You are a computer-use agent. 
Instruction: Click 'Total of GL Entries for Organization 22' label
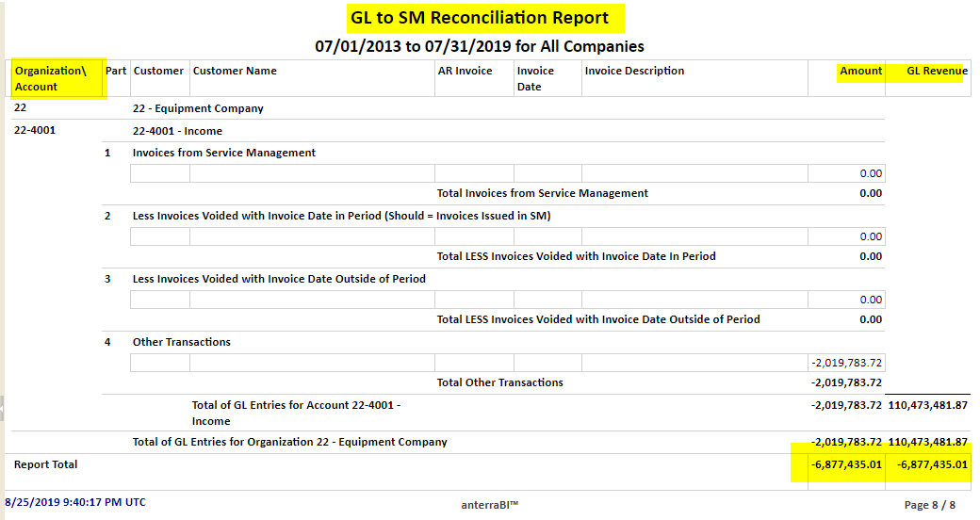tap(289, 442)
